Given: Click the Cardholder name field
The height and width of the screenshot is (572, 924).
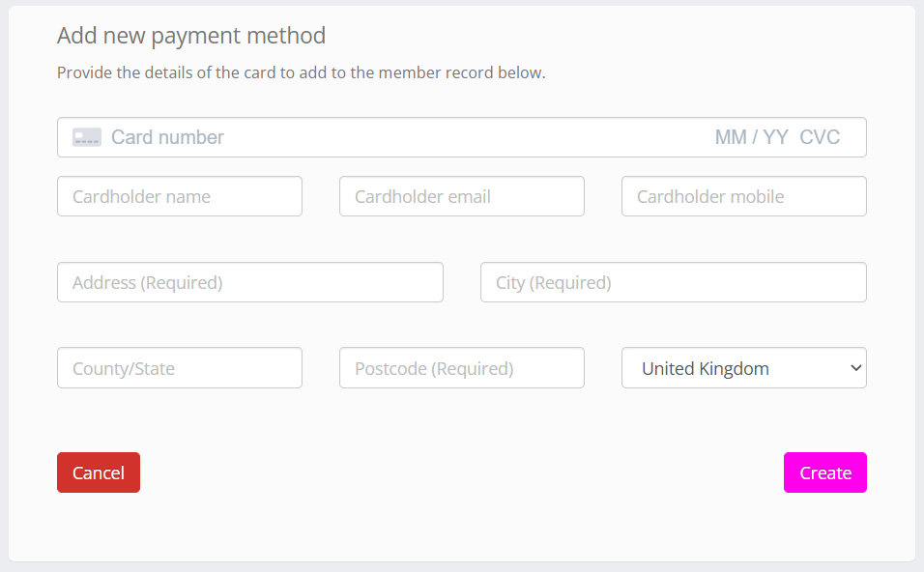Looking at the screenshot, I should click(180, 196).
